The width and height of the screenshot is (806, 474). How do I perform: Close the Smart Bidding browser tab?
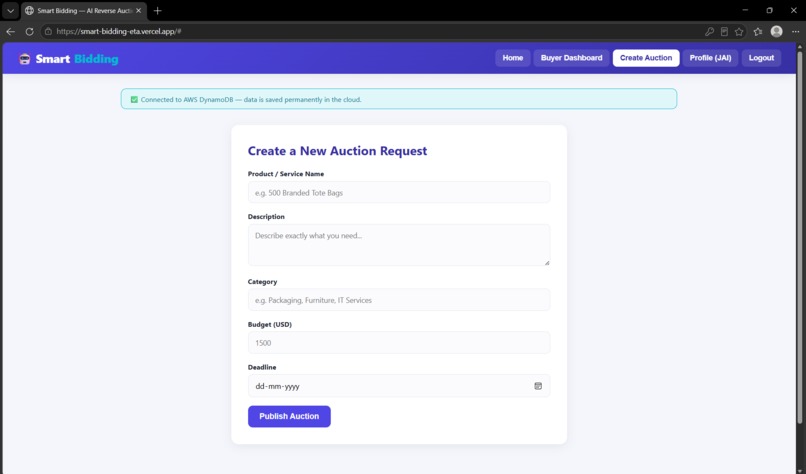(138, 11)
